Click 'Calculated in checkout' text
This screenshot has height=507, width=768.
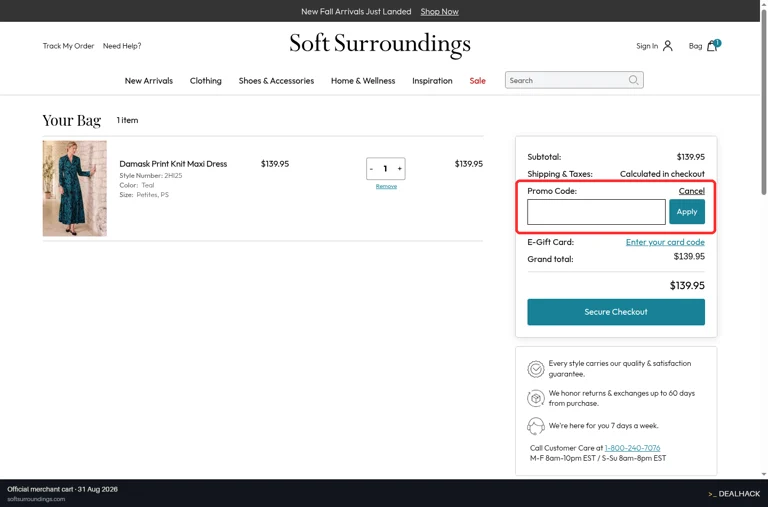[x=662, y=174]
